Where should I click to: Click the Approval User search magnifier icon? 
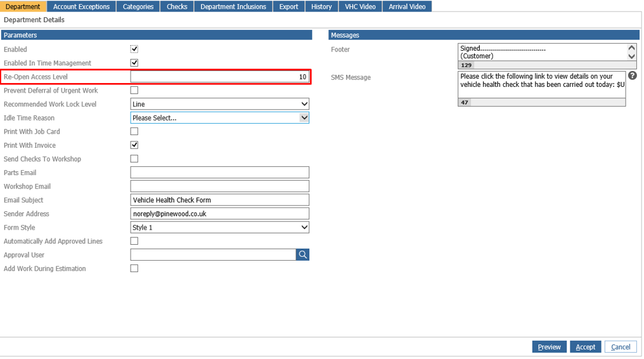pyautogui.click(x=302, y=255)
